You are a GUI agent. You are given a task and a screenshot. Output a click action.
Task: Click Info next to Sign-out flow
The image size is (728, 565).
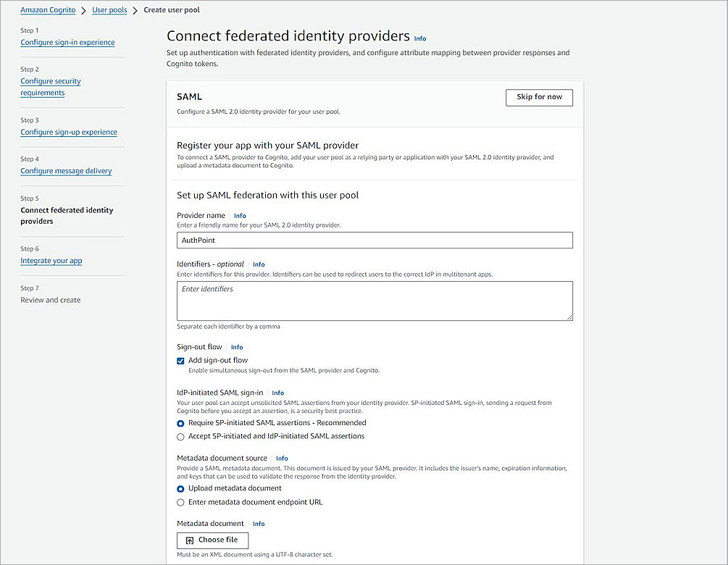pos(237,347)
